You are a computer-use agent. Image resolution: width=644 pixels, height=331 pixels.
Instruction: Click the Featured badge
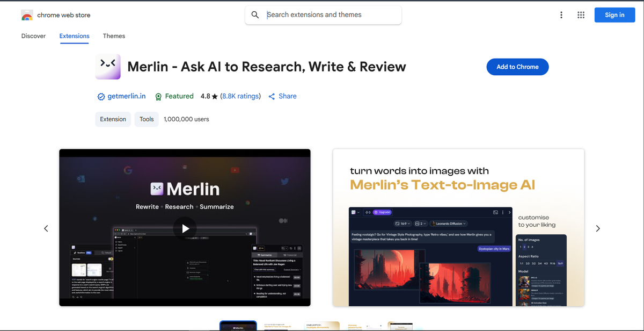(x=174, y=97)
